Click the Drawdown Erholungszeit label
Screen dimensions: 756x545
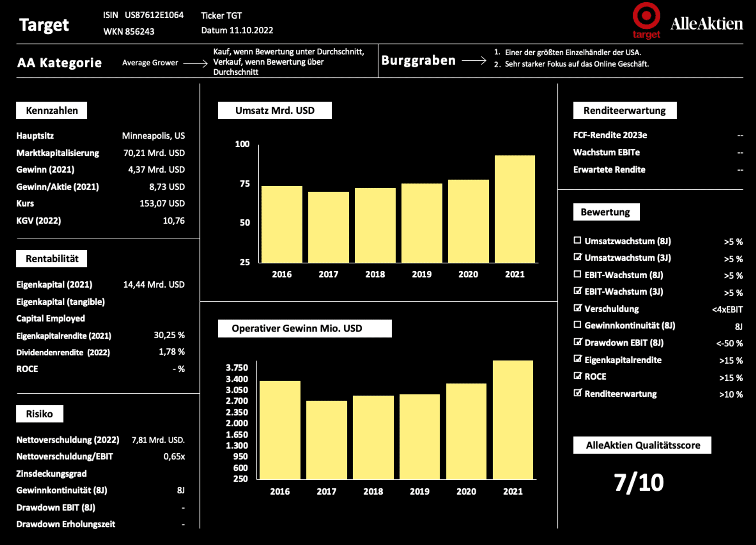pyautogui.click(x=66, y=524)
